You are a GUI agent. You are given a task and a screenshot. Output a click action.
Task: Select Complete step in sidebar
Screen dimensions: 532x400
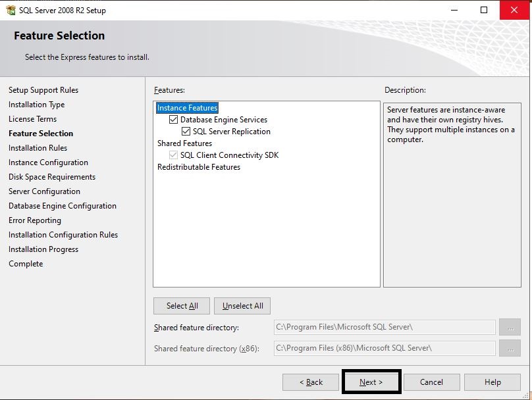point(26,264)
